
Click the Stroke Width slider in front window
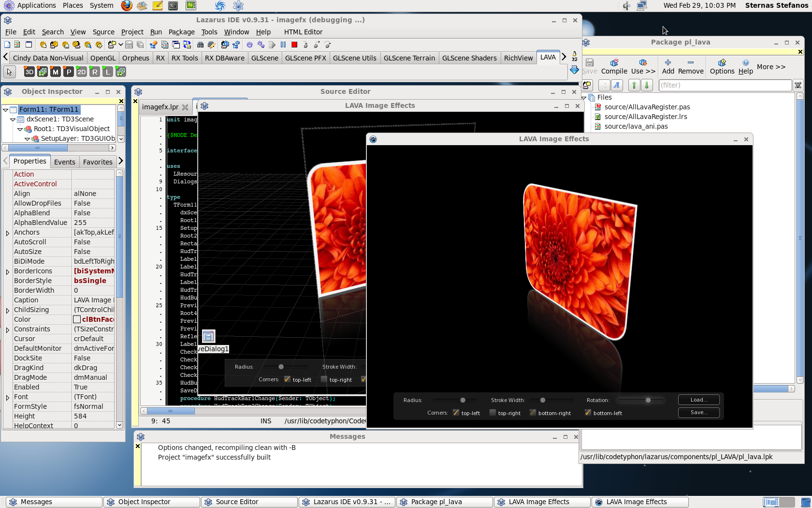[551, 400]
